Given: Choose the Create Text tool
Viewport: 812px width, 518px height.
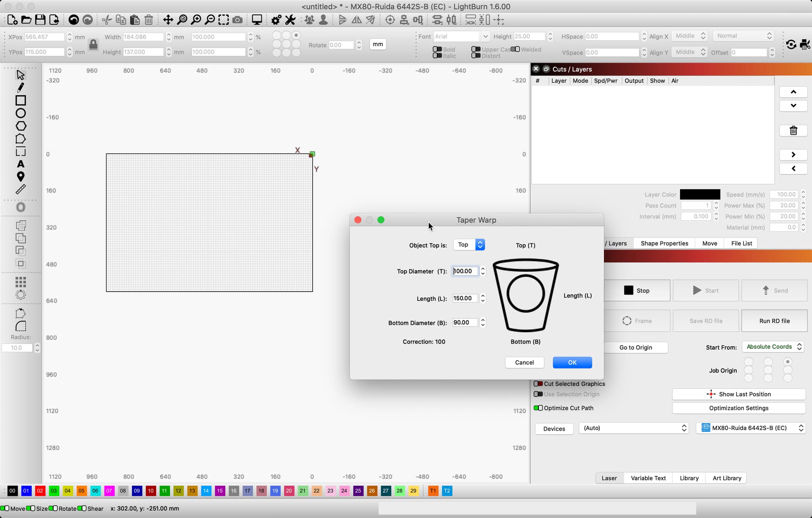Looking at the screenshot, I should (x=20, y=164).
